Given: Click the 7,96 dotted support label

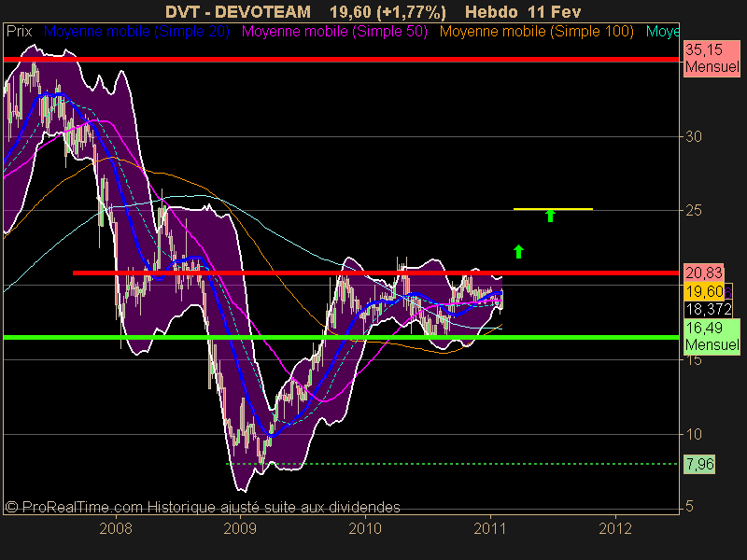Looking at the screenshot, I should (x=699, y=464).
